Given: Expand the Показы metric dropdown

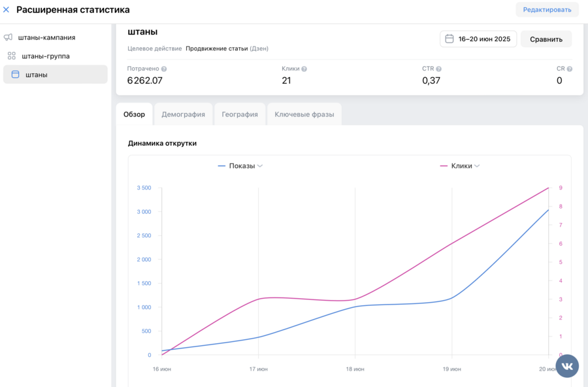Looking at the screenshot, I should [x=260, y=166].
